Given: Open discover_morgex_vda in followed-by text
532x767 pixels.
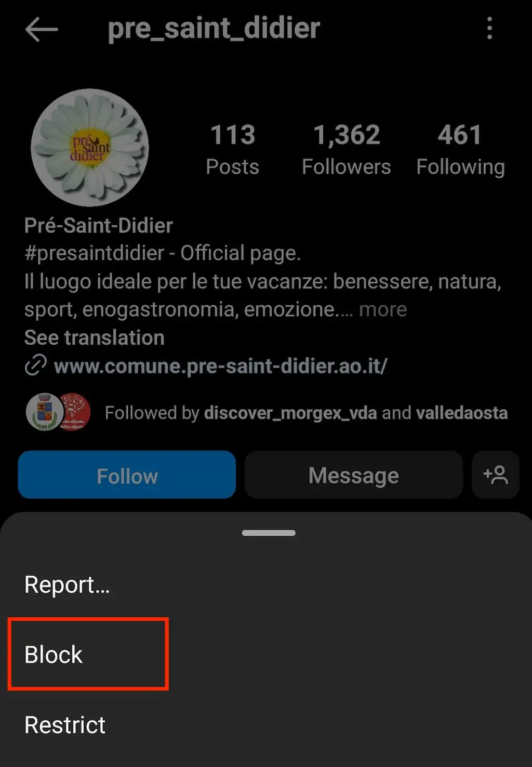Looking at the screenshot, I should (x=290, y=413).
